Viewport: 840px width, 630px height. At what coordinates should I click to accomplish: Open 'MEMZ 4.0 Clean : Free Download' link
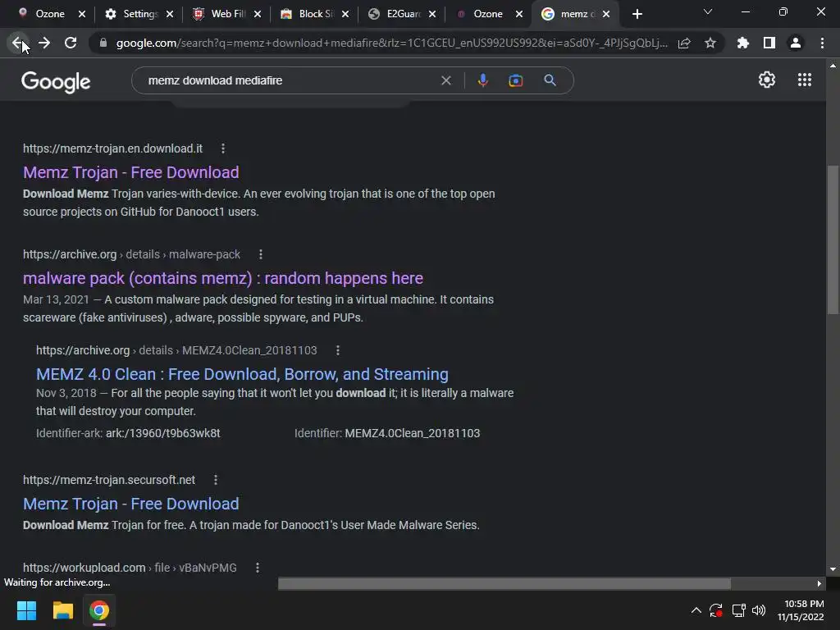(x=242, y=374)
